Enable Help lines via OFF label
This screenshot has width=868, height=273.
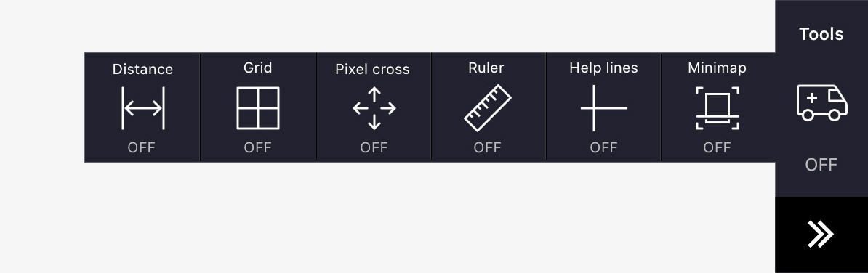pos(603,147)
